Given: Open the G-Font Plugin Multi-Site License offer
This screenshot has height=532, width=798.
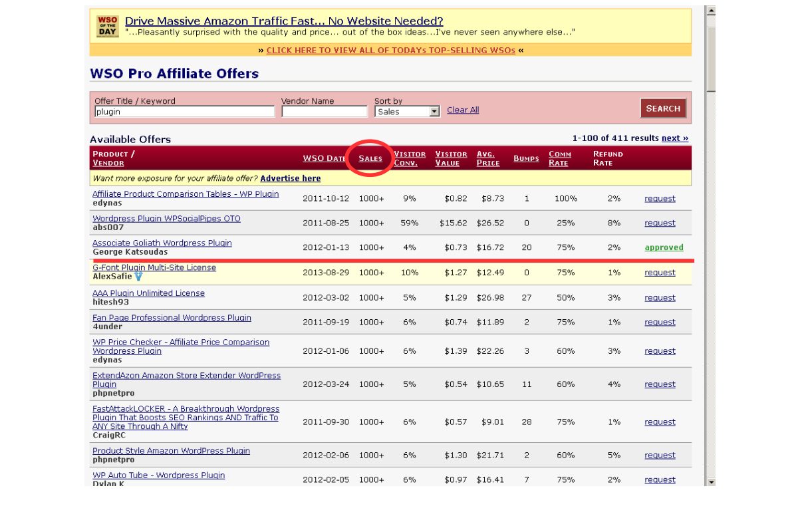Looking at the screenshot, I should coord(154,267).
